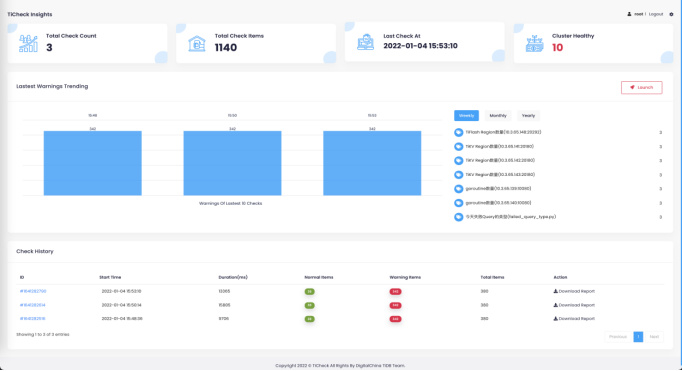Switch the trend view to Monthly
The height and width of the screenshot is (371, 683).
[x=498, y=115]
